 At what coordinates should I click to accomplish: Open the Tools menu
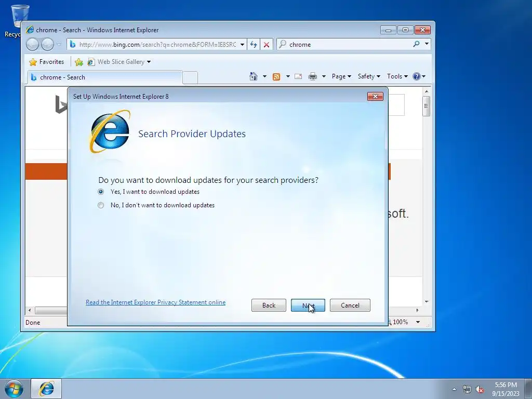[x=397, y=76]
